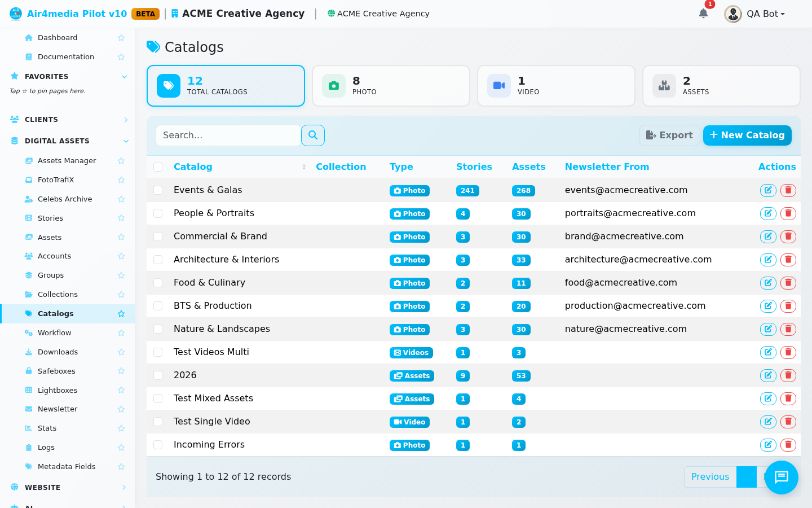Collapse the Digital Assets sidebar section
The image size is (812, 508).
pos(68,141)
